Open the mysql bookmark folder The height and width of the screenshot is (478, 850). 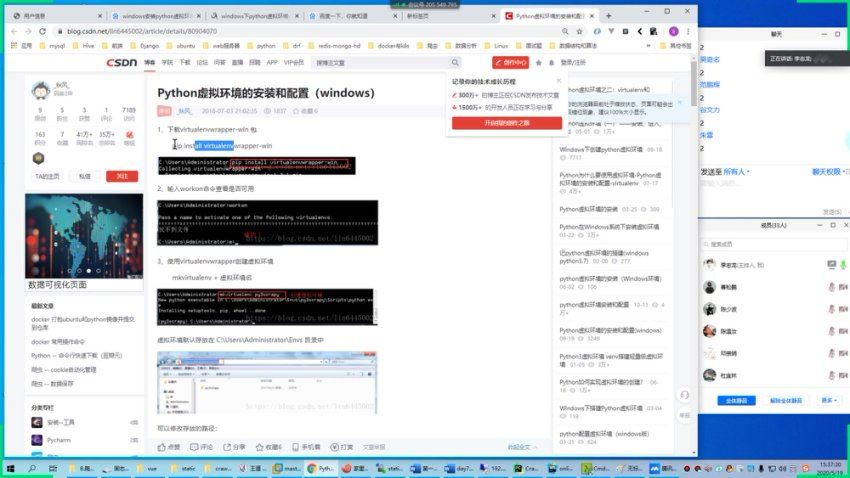(x=52, y=46)
